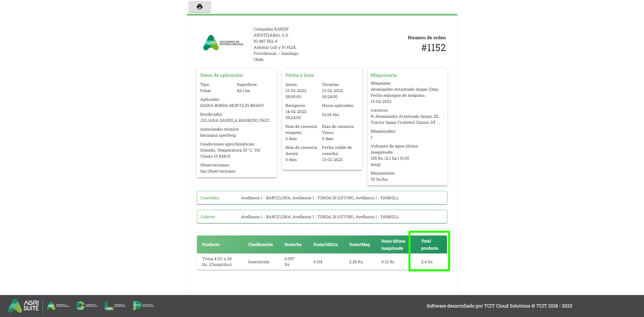
Task: Click the Soleado, Temperatura 33 °C conditions text
Action: click(x=230, y=153)
